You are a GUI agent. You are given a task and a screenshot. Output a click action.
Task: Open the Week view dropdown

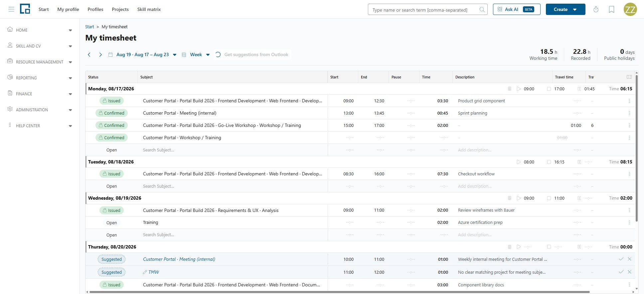coord(196,54)
